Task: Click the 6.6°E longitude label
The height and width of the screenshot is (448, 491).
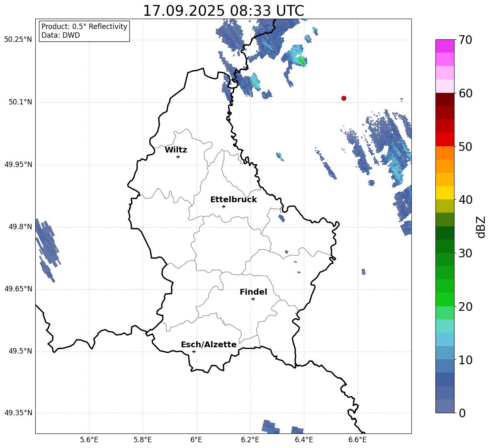Action: point(357,440)
